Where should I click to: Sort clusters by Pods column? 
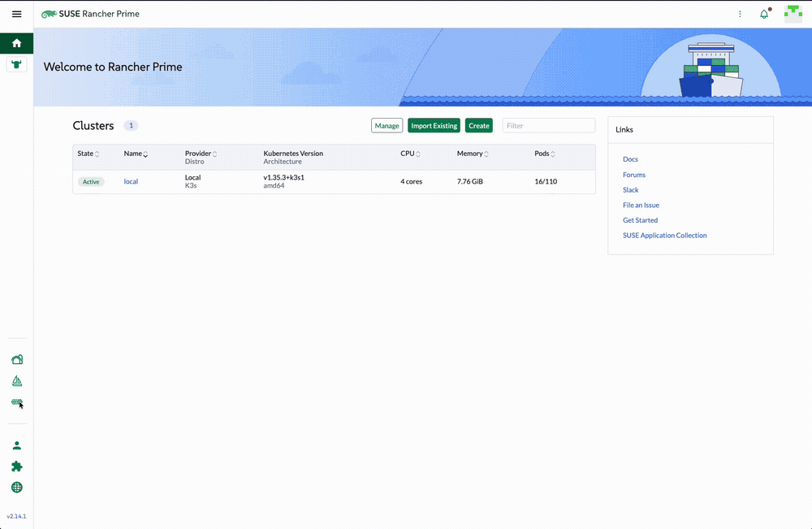(x=545, y=154)
